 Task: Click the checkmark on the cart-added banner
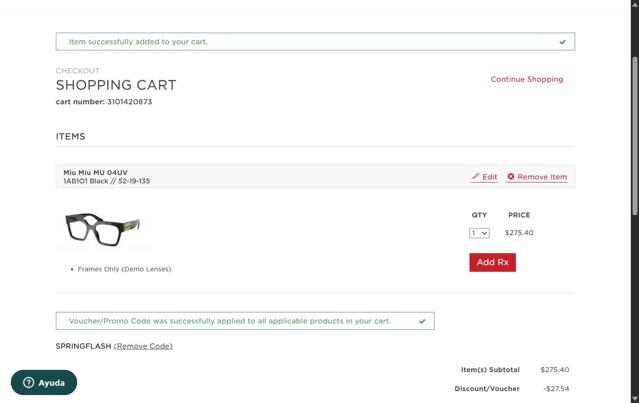point(562,42)
